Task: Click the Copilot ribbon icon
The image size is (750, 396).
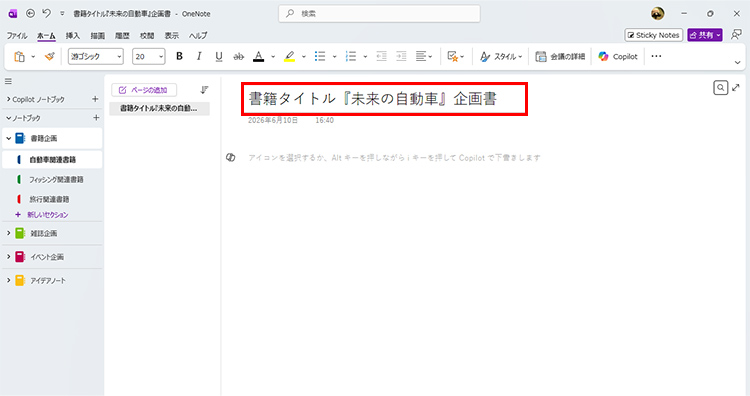Action: tap(618, 56)
